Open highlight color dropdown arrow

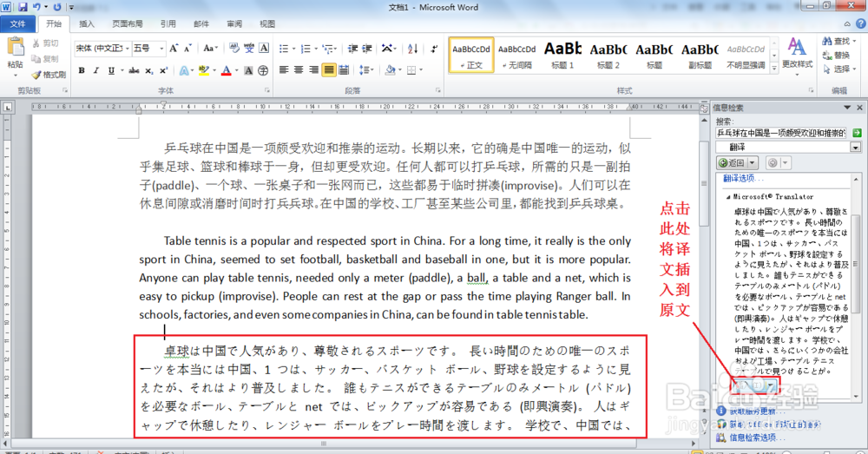pyautogui.click(x=214, y=70)
